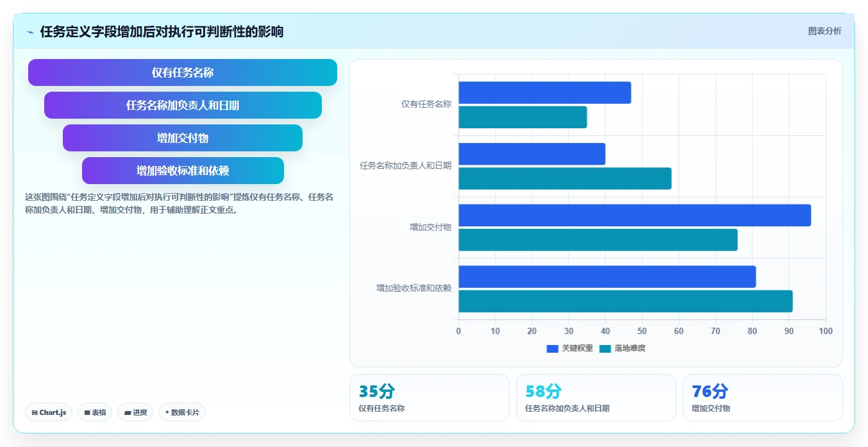Image resolution: width=868 pixels, height=447 pixels.
Task: Click the 58分 data card
Action: (x=596, y=398)
